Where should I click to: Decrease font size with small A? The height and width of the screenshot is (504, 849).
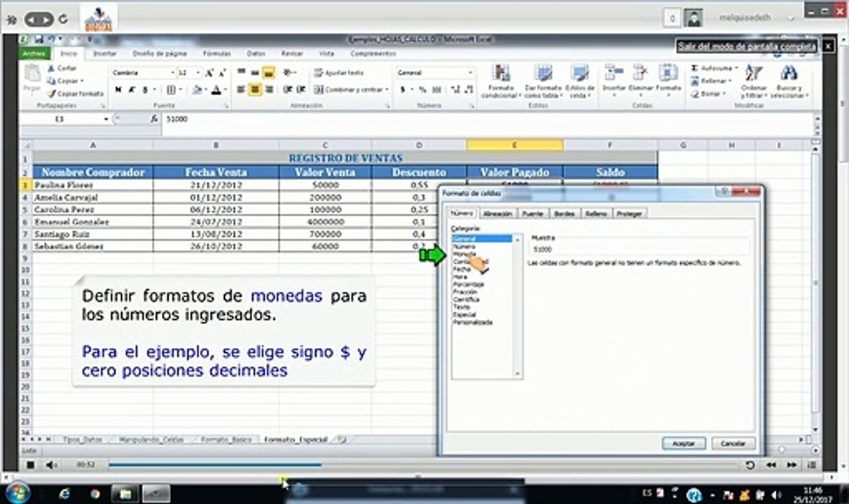(x=221, y=73)
